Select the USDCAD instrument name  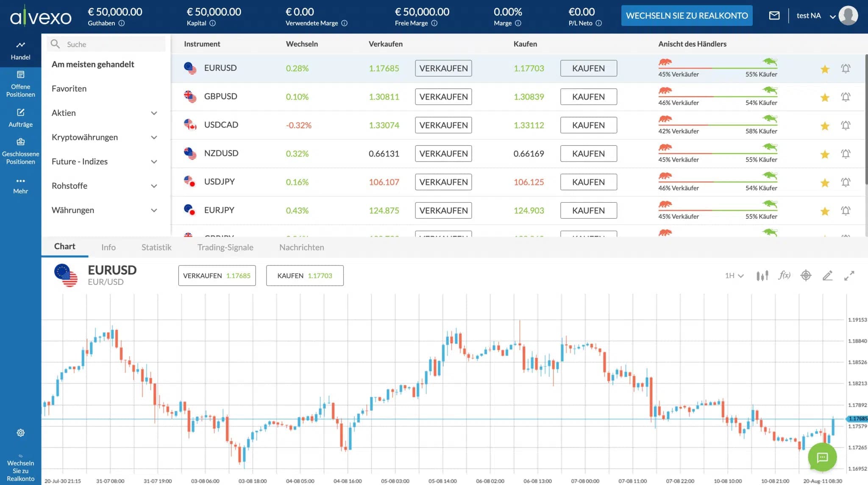click(221, 125)
